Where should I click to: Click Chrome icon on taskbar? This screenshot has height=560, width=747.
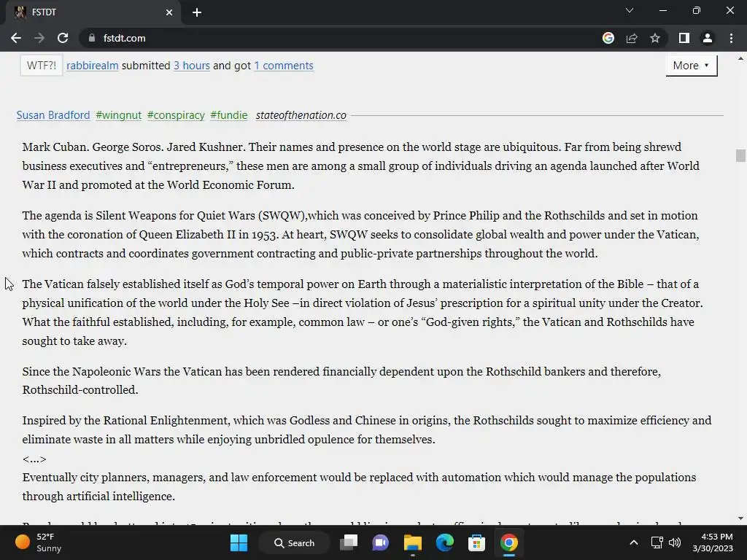pyautogui.click(x=508, y=542)
